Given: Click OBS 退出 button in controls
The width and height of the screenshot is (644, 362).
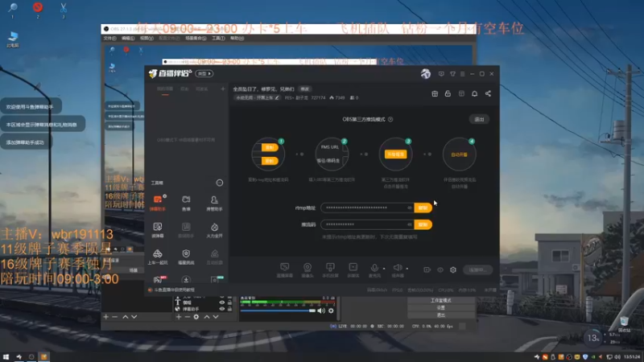Looking at the screenshot, I should (x=441, y=315).
